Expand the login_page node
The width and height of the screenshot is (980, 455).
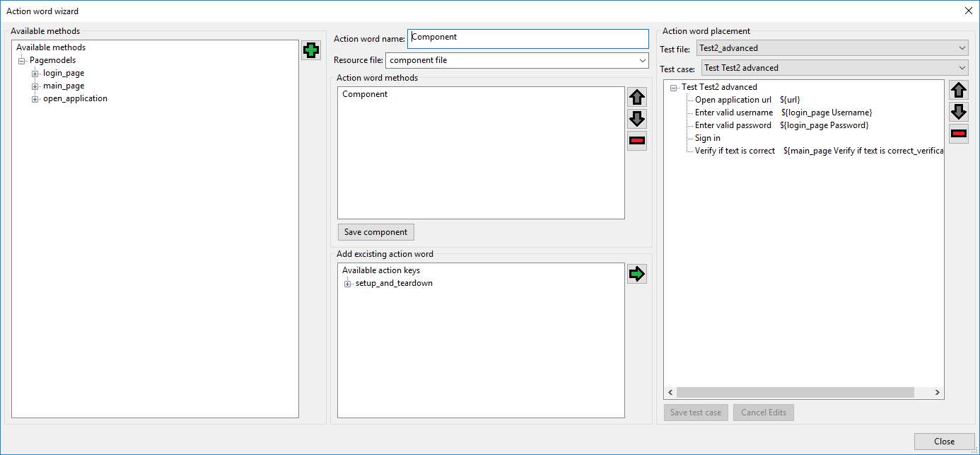coord(34,73)
